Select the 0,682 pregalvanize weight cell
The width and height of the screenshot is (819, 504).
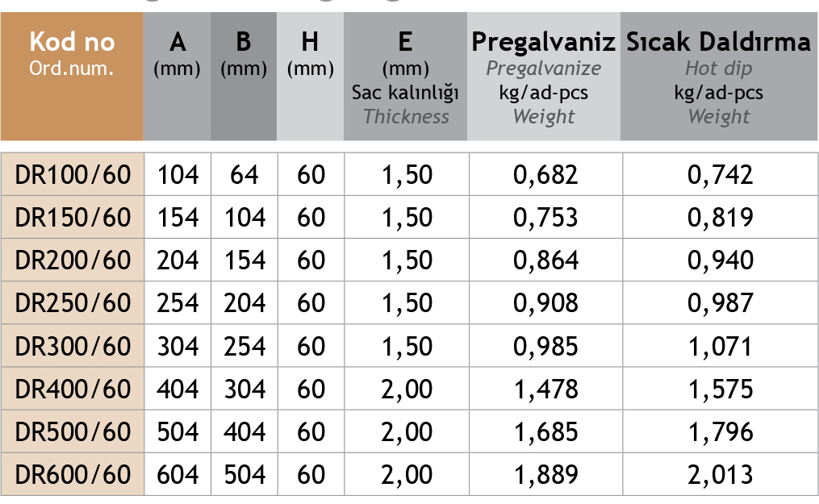click(x=546, y=174)
